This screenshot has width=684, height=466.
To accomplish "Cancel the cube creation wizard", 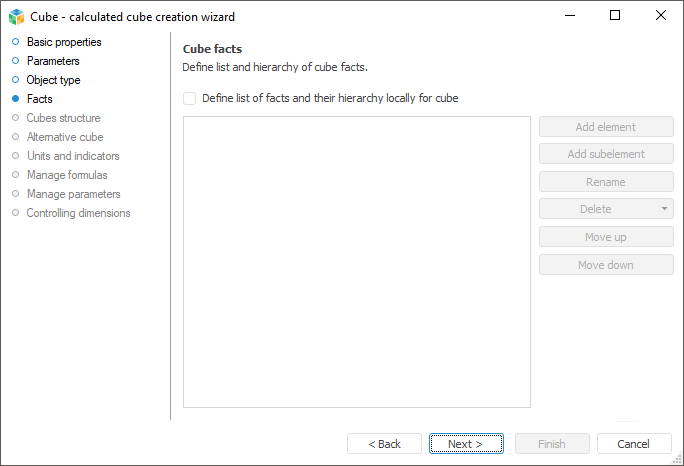I will click(633, 444).
